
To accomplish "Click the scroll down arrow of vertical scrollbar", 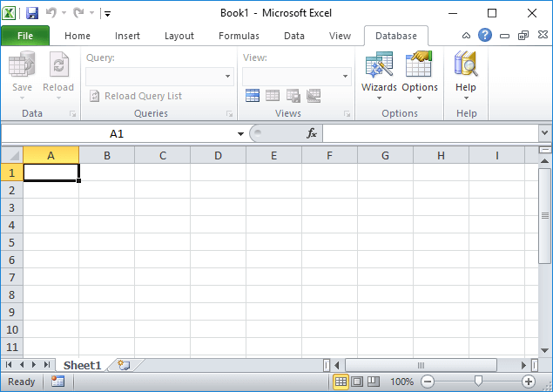I will pos(545,350).
